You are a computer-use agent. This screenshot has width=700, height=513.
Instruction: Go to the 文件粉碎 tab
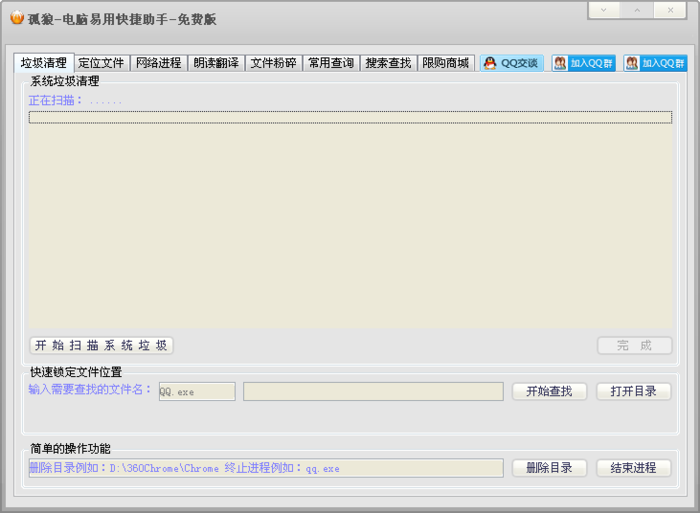(274, 63)
